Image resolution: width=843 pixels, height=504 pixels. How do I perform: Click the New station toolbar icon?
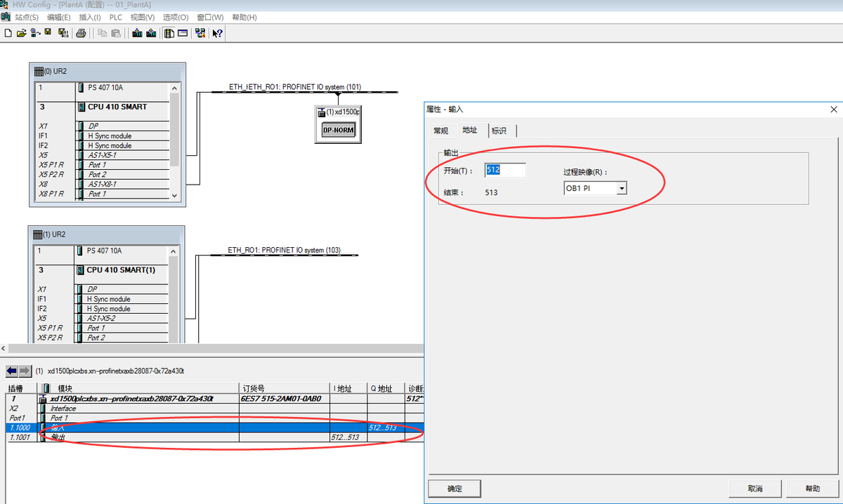(x=8, y=33)
